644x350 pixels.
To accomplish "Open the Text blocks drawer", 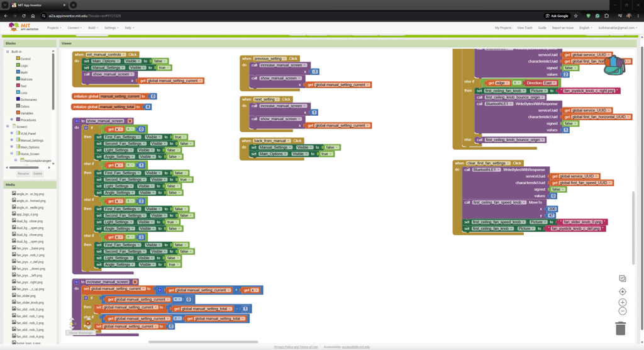I will click(22, 86).
